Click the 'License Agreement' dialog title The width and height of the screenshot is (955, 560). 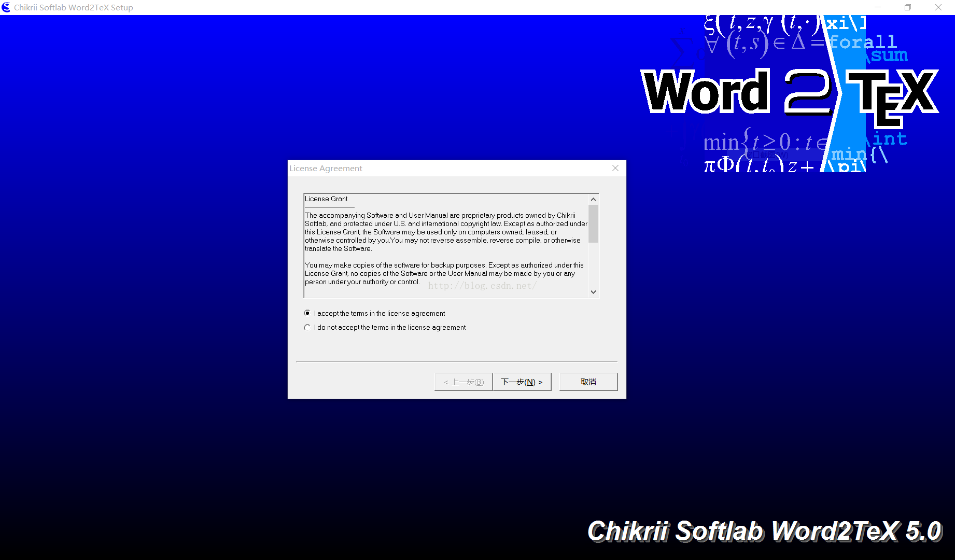[x=326, y=169]
